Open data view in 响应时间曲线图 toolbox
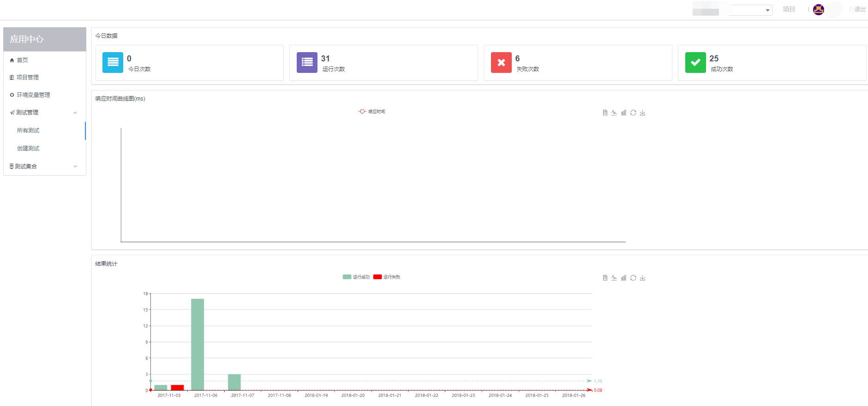The width and height of the screenshot is (868, 406). (605, 113)
